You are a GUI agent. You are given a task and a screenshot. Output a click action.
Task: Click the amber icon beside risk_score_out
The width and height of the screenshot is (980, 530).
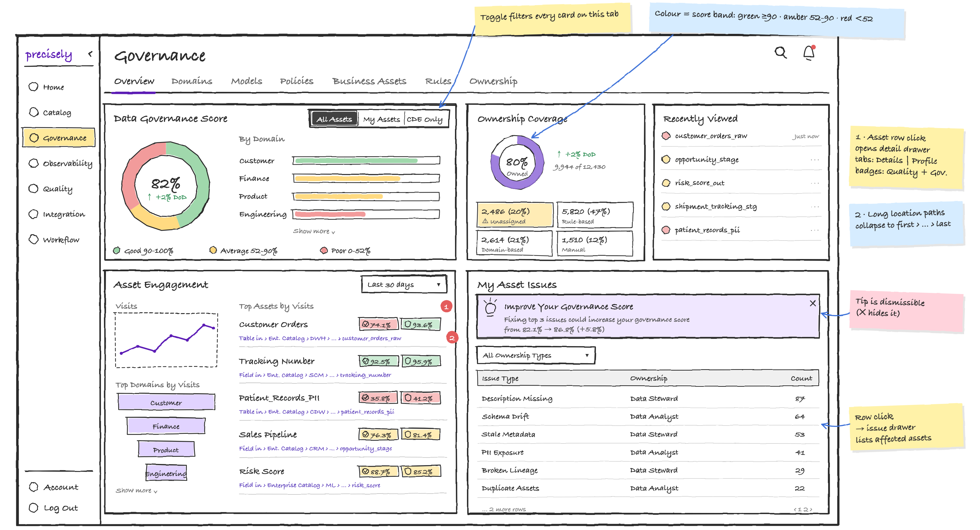tap(666, 183)
